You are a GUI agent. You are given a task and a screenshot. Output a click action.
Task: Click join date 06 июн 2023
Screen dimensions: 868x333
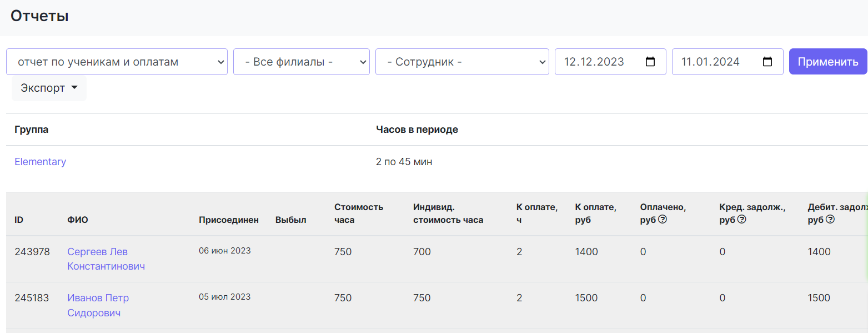(x=225, y=251)
